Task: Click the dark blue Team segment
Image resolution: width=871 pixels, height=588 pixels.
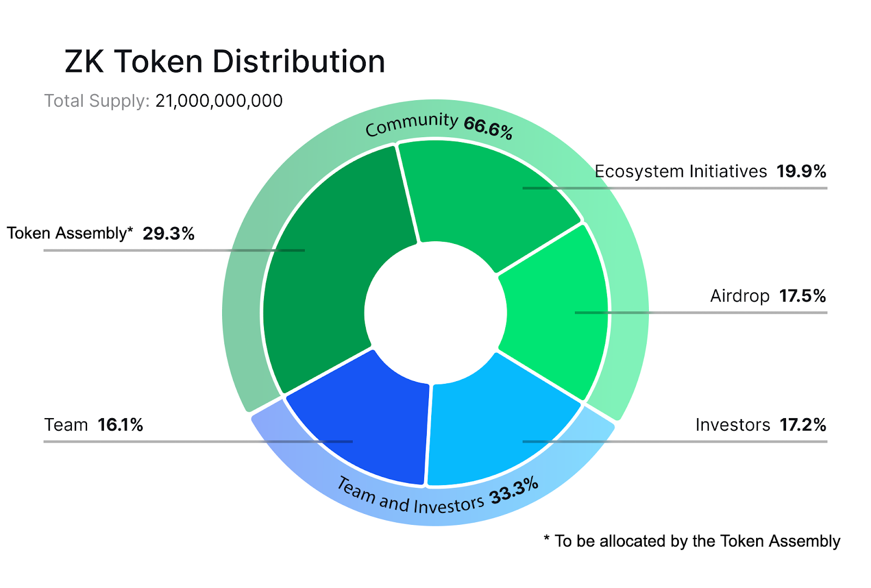Action: click(x=370, y=419)
